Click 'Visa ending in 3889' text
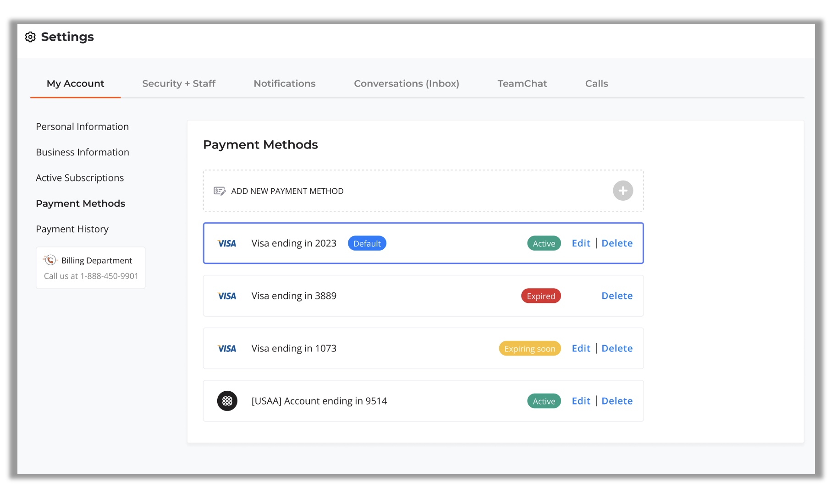This screenshot has width=837, height=504. [x=294, y=296]
